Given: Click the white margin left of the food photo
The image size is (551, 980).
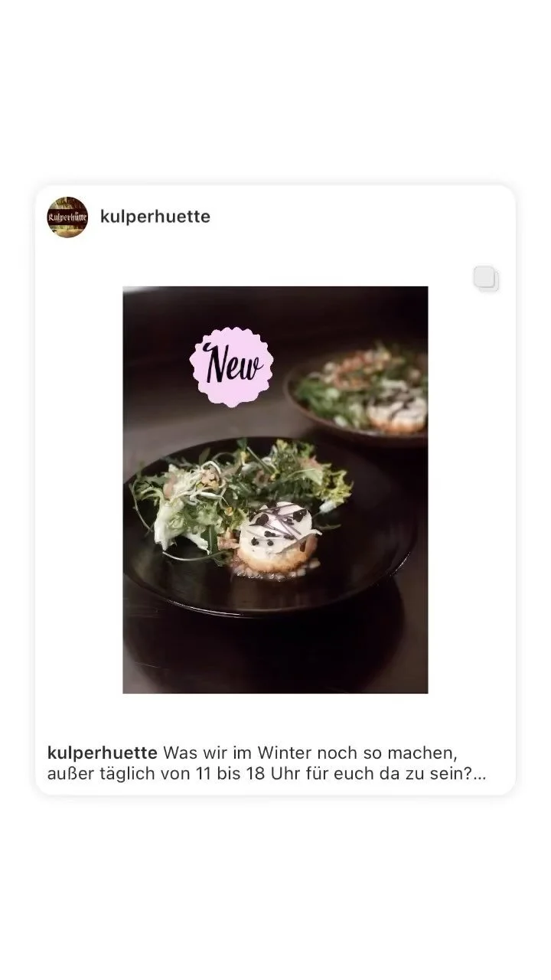Looking at the screenshot, I should pos(79,490).
